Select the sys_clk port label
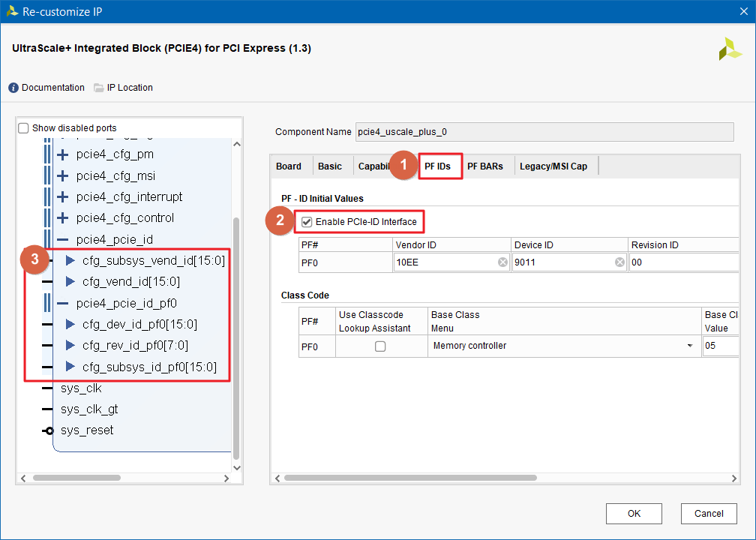756x540 pixels. 81,388
